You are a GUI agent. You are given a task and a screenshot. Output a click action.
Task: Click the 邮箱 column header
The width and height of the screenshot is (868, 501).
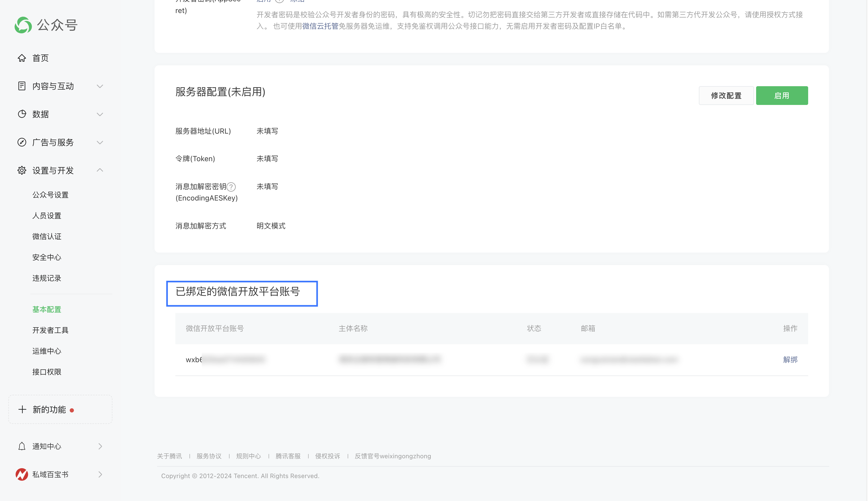click(x=588, y=329)
